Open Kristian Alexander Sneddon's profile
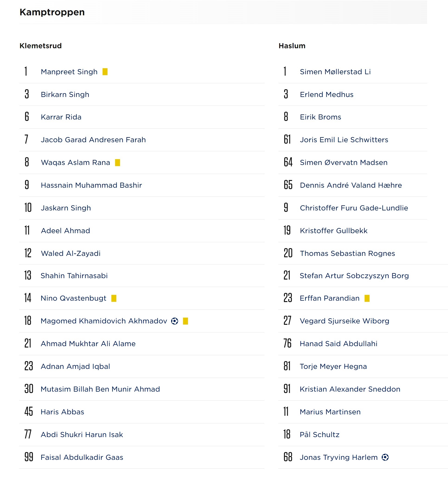 [x=350, y=389]
